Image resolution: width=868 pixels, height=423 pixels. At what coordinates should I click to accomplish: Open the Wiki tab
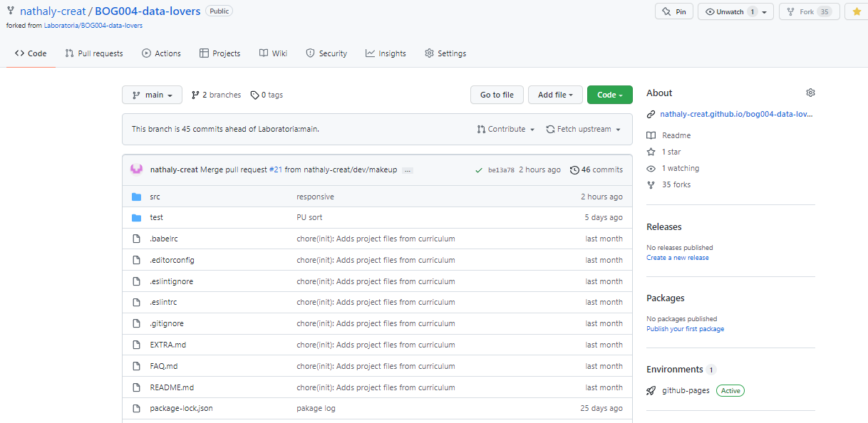click(x=273, y=53)
